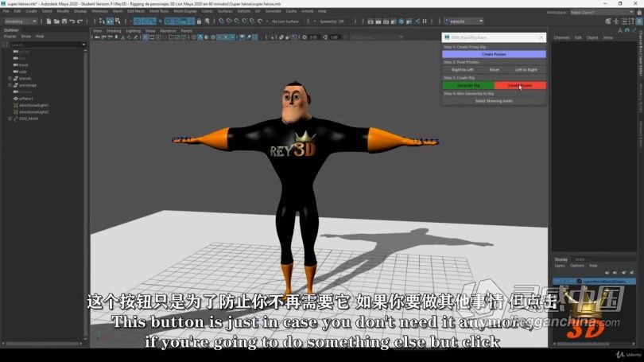The width and height of the screenshot is (644, 362).
Task: Expand the personaje node in Outliner
Action: tap(10, 85)
